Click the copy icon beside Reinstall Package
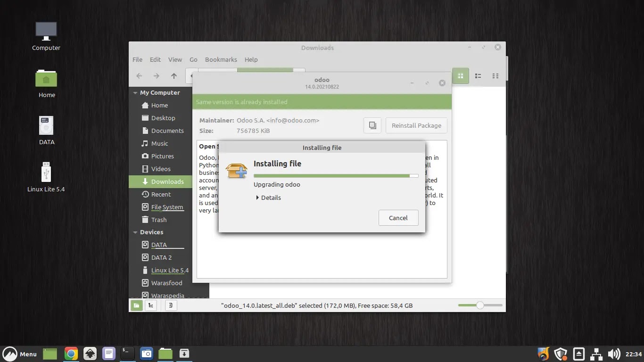The height and width of the screenshot is (362, 644). click(372, 125)
